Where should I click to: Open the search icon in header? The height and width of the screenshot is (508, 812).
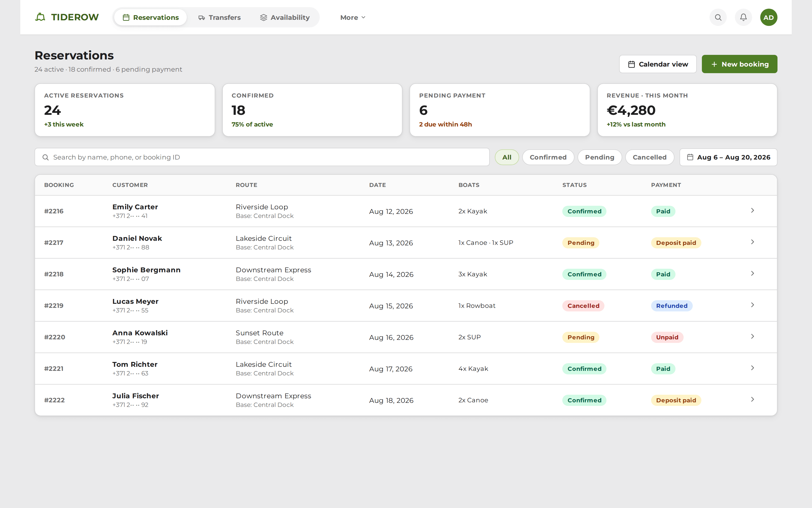718,17
